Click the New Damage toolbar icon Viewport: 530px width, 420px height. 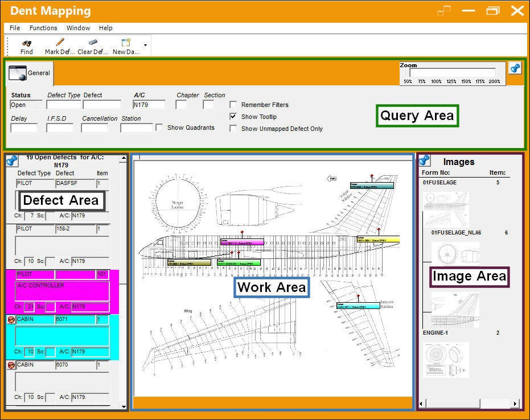(126, 42)
